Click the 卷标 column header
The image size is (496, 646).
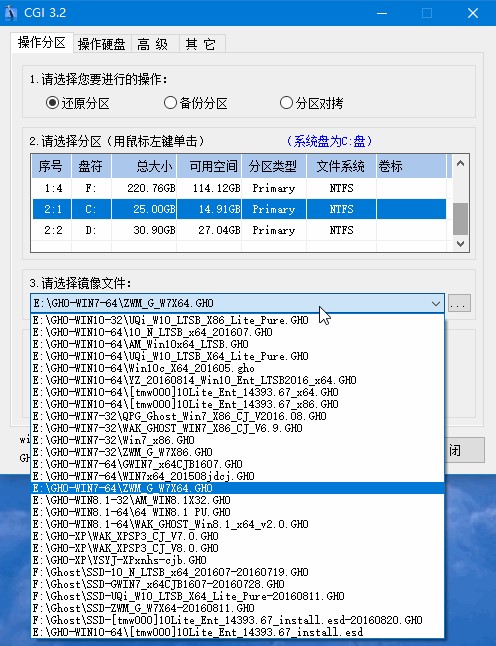(411, 166)
